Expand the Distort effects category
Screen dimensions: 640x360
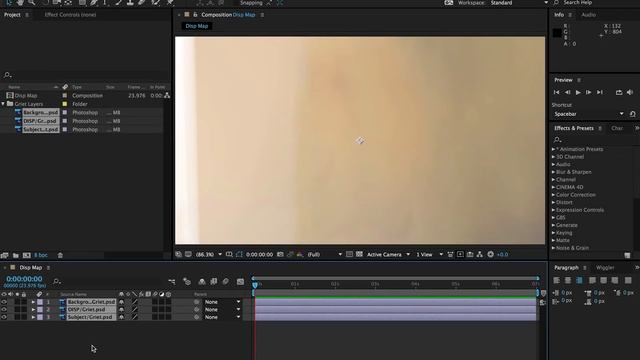click(553, 202)
